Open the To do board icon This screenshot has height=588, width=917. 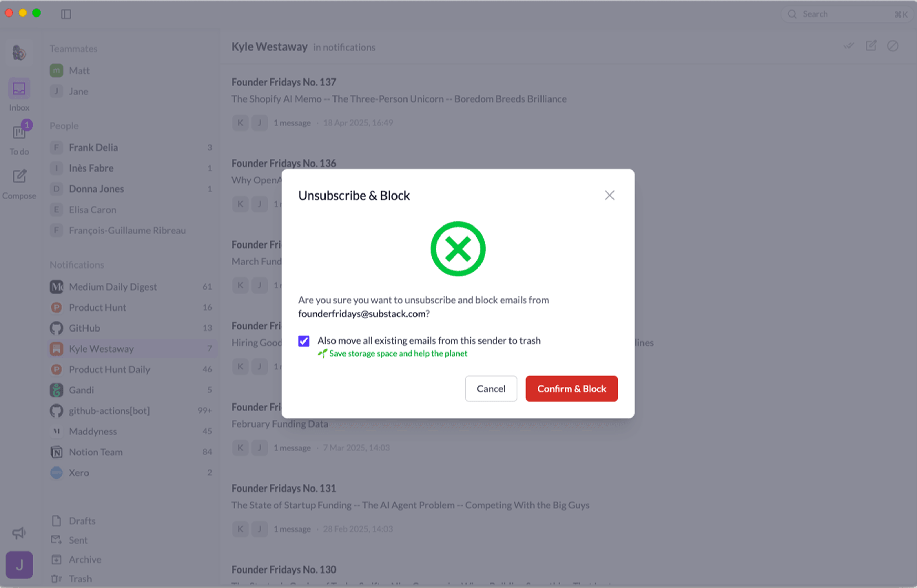[x=19, y=133]
